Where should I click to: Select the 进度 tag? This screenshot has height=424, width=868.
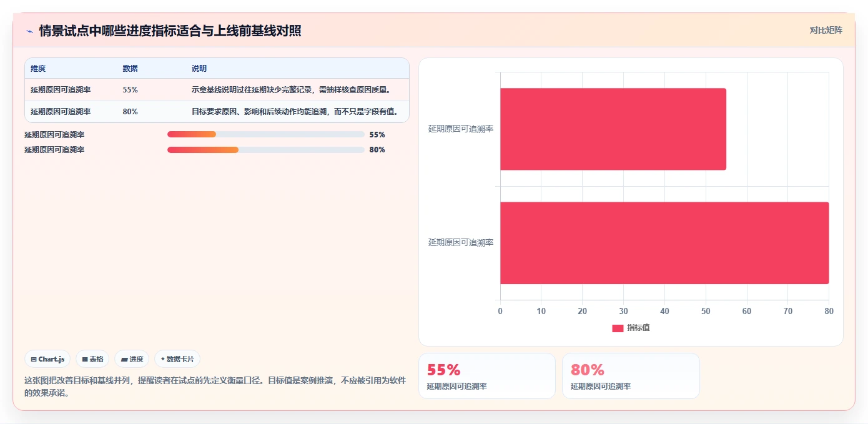pos(132,359)
